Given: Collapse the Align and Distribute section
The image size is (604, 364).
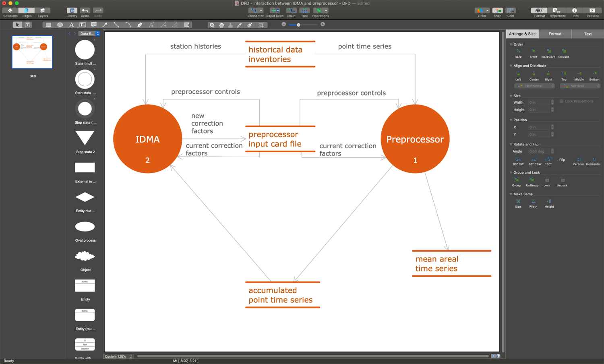Looking at the screenshot, I should [511, 66].
